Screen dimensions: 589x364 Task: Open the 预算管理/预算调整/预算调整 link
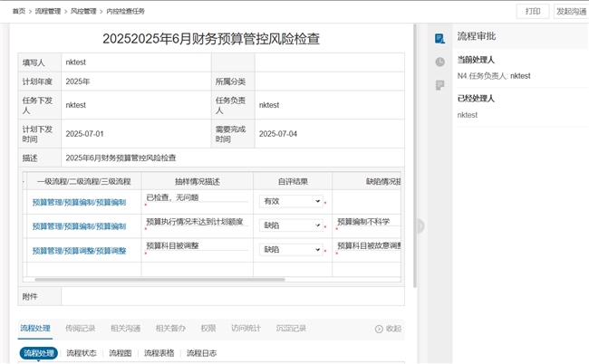pyautogui.click(x=79, y=251)
